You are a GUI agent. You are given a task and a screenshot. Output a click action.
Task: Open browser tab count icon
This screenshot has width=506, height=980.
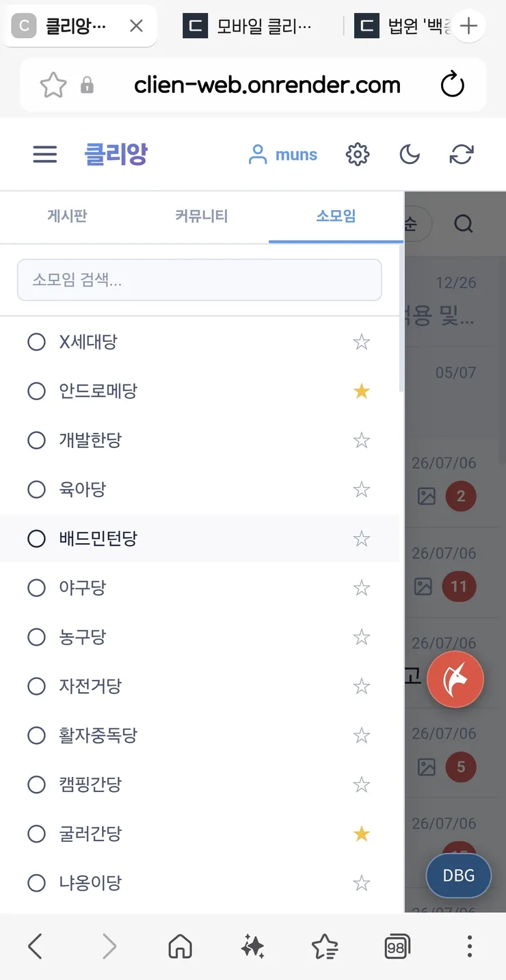[x=397, y=947]
